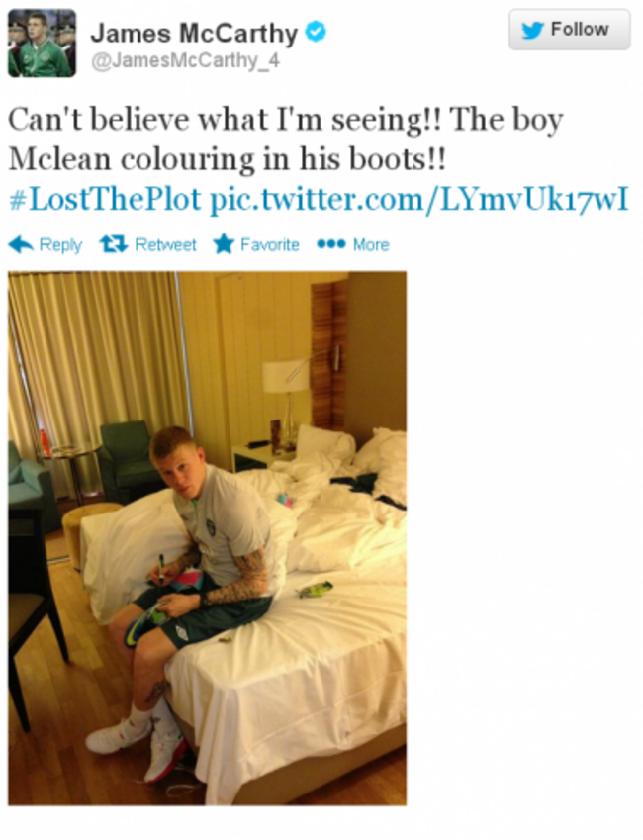
Task: Select the Favorite text label
Action: point(270,244)
